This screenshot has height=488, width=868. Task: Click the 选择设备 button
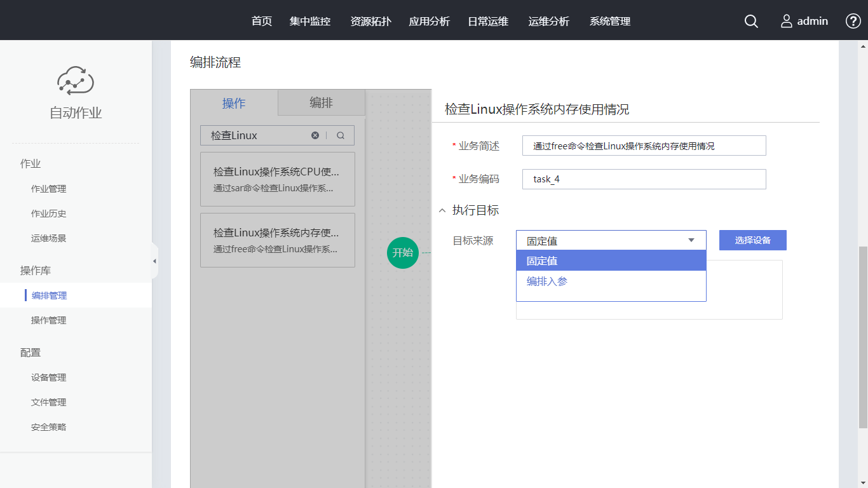pyautogui.click(x=752, y=240)
